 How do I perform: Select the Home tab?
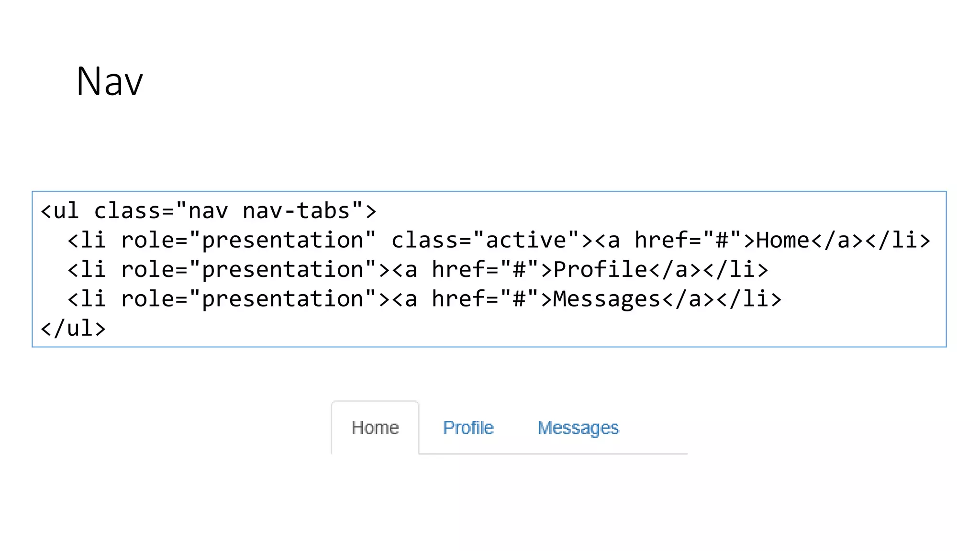point(375,428)
